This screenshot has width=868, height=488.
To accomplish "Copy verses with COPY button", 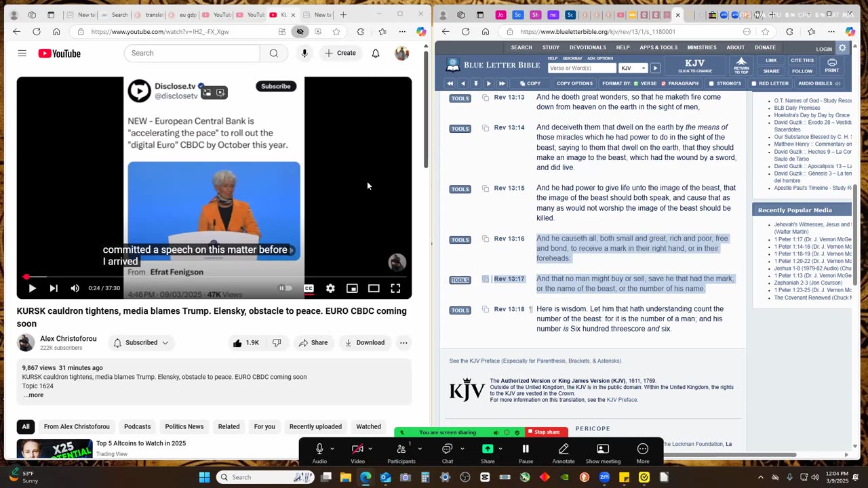I will tap(530, 83).
